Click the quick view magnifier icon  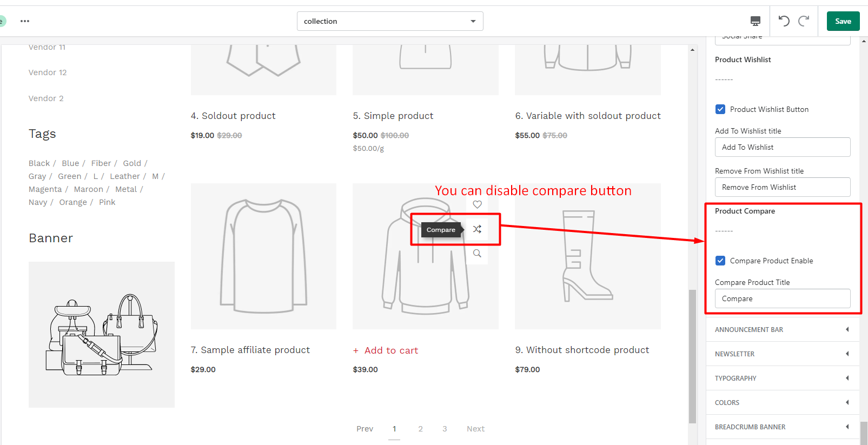pos(477,254)
